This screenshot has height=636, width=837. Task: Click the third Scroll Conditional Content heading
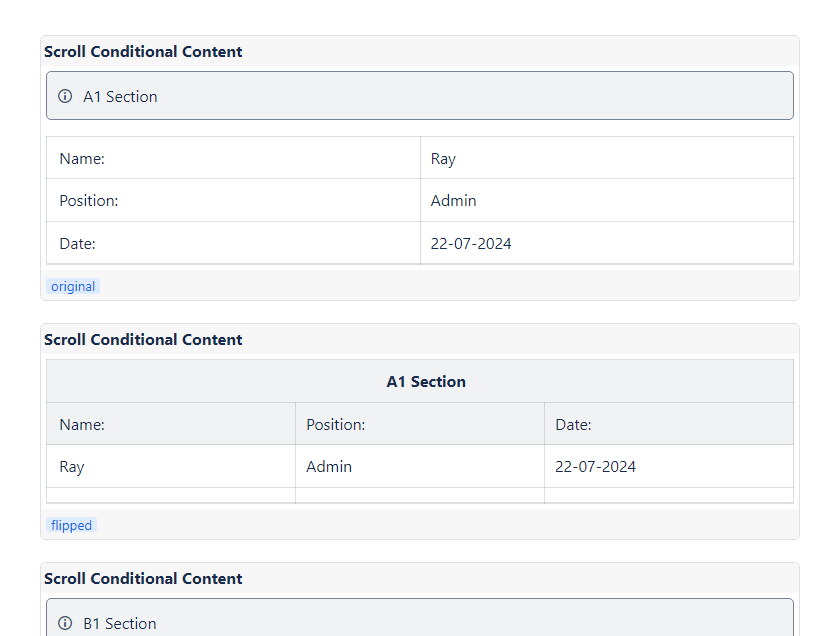pos(143,578)
